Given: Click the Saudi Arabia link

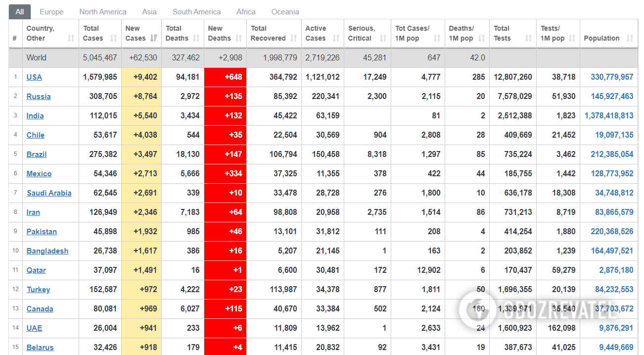Looking at the screenshot, I should coord(49,193).
